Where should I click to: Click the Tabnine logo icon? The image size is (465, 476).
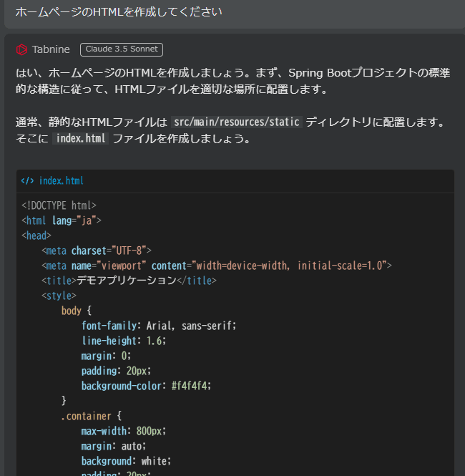[x=21, y=49]
